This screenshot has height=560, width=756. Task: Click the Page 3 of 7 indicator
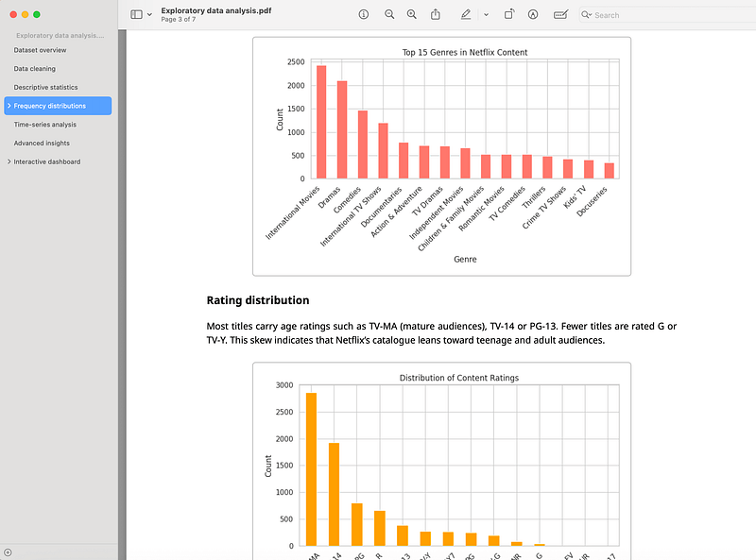tap(179, 19)
